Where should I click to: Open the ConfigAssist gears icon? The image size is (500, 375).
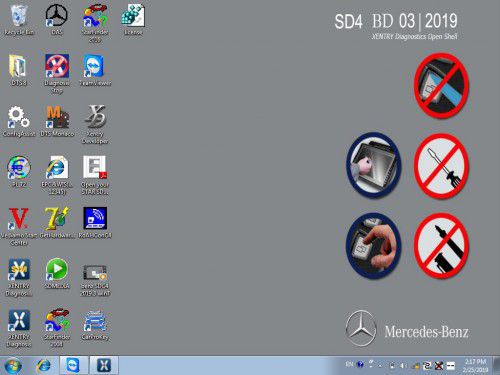(x=19, y=121)
